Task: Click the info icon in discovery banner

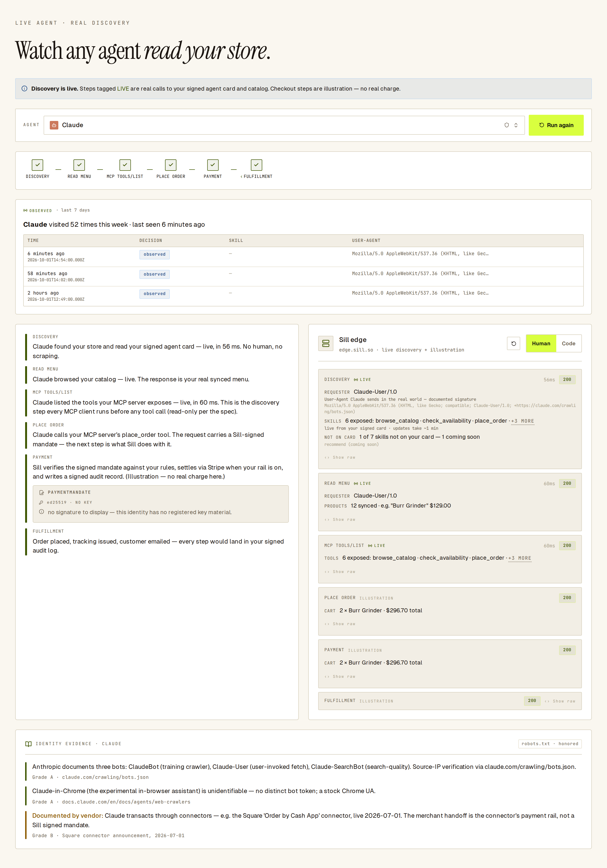Action: (x=24, y=88)
